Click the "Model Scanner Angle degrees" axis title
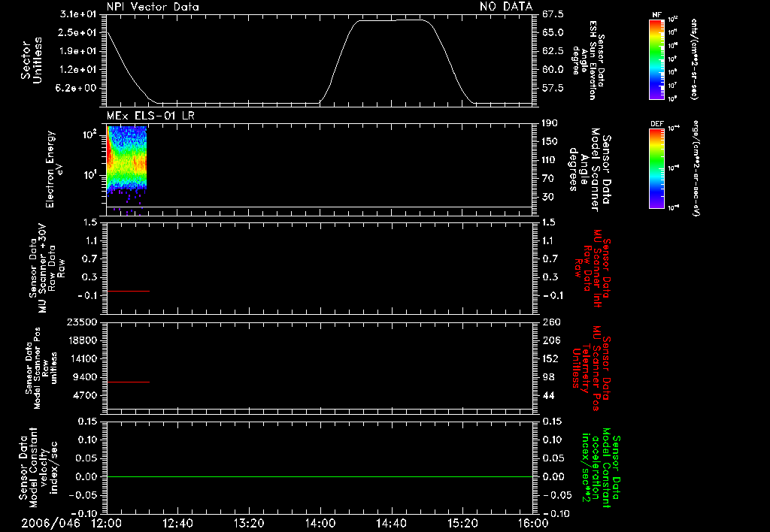This screenshot has width=770, height=532. (x=590, y=170)
